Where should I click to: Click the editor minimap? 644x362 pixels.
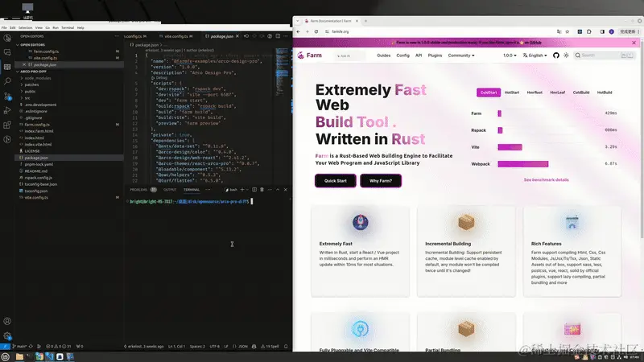(283, 72)
